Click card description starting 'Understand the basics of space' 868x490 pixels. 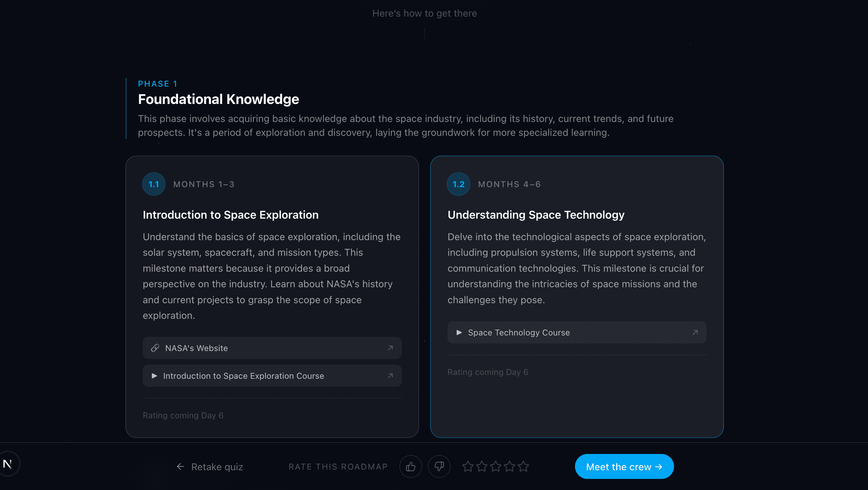(x=272, y=276)
